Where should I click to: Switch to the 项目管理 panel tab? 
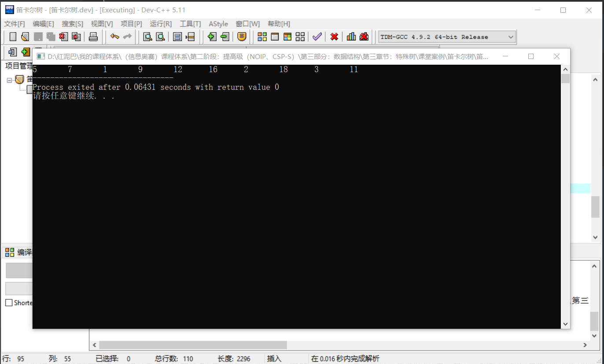tap(18, 66)
